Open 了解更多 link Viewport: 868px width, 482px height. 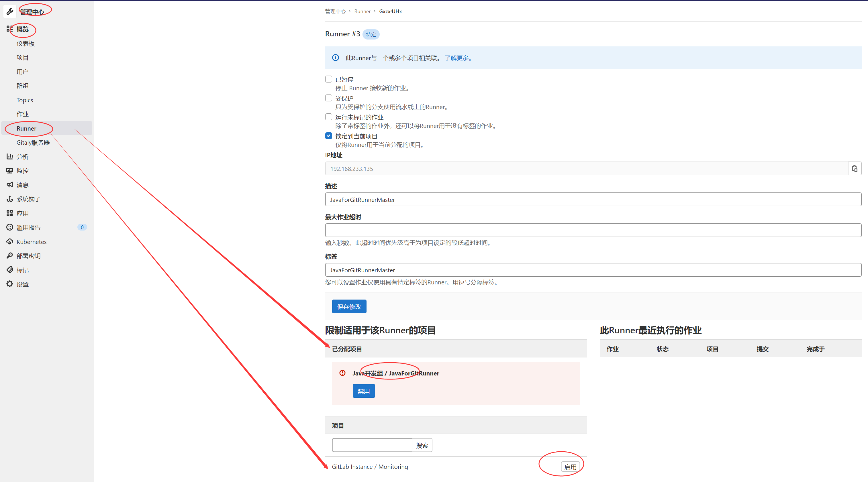point(459,58)
